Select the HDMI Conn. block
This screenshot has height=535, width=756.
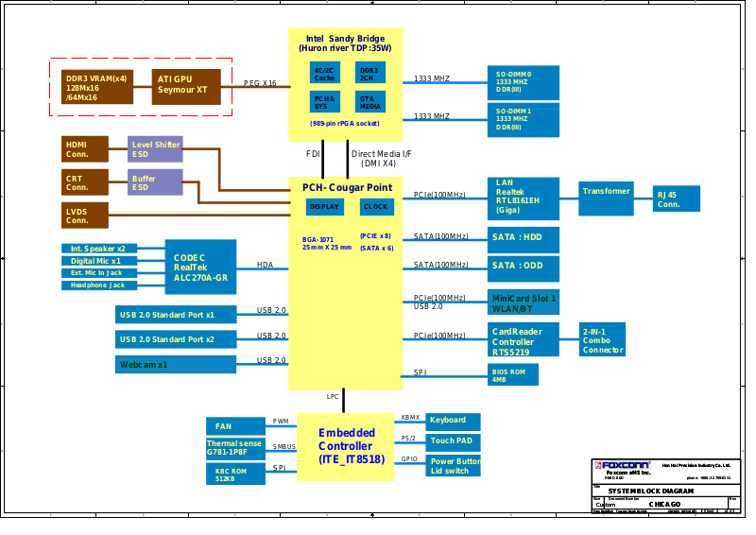click(x=83, y=148)
